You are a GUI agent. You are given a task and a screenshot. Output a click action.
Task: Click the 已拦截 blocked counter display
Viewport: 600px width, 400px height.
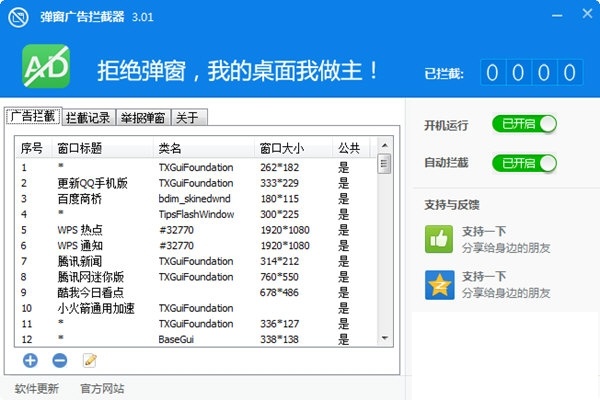click(x=532, y=72)
